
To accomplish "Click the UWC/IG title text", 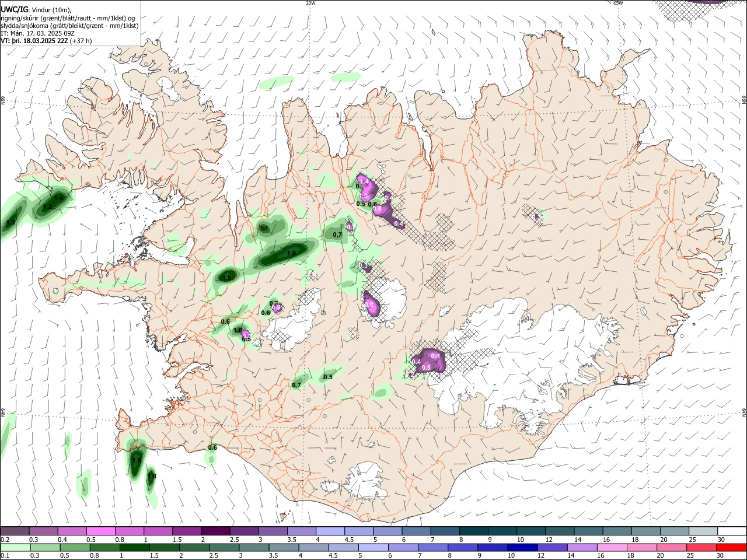I will coord(15,9).
